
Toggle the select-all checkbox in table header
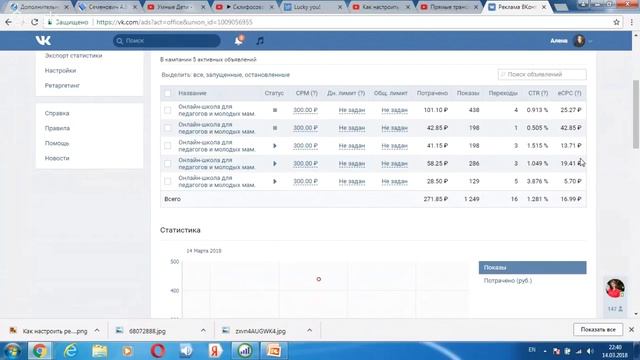click(167, 93)
